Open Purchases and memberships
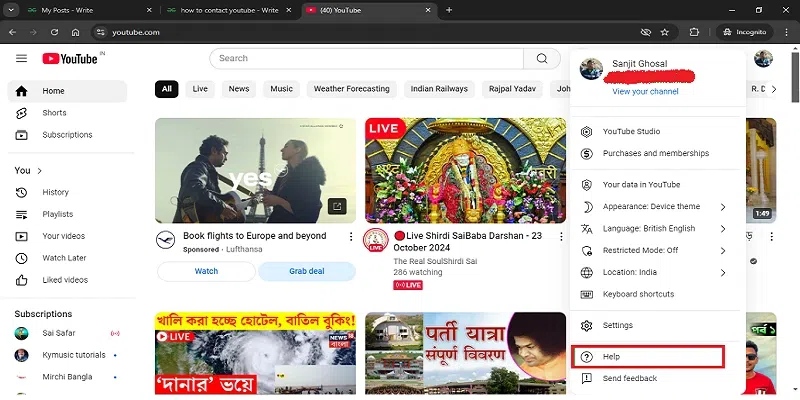The image size is (800, 400). click(658, 153)
